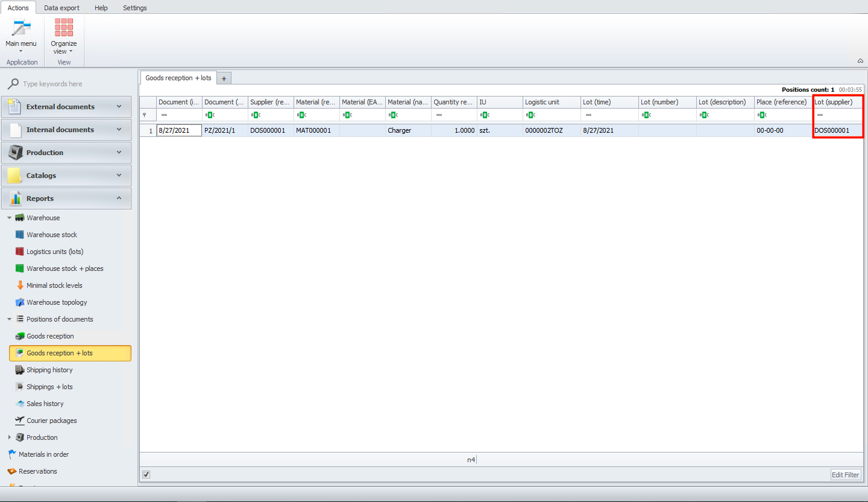Open the Settings ribbon tab
Viewport: 868px width, 502px height.
(x=135, y=8)
